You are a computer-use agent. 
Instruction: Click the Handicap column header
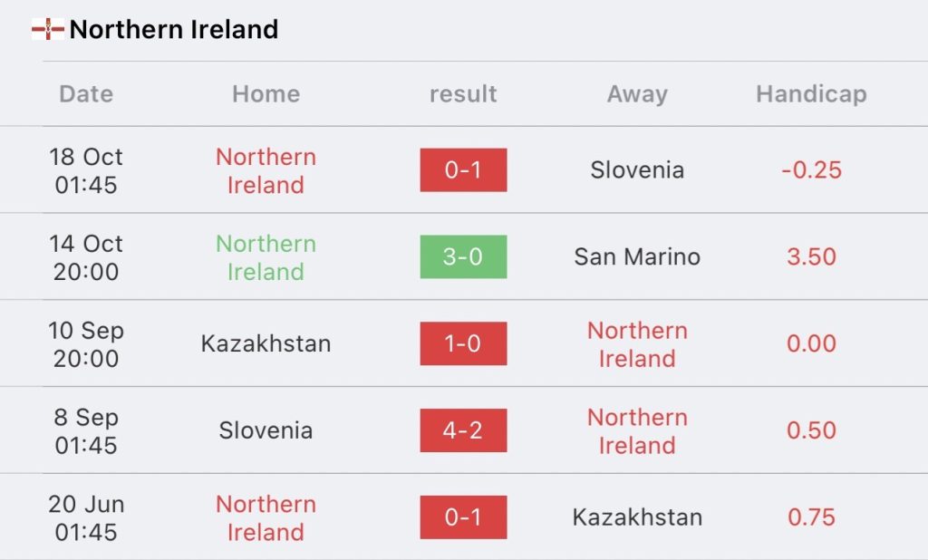coord(811,94)
